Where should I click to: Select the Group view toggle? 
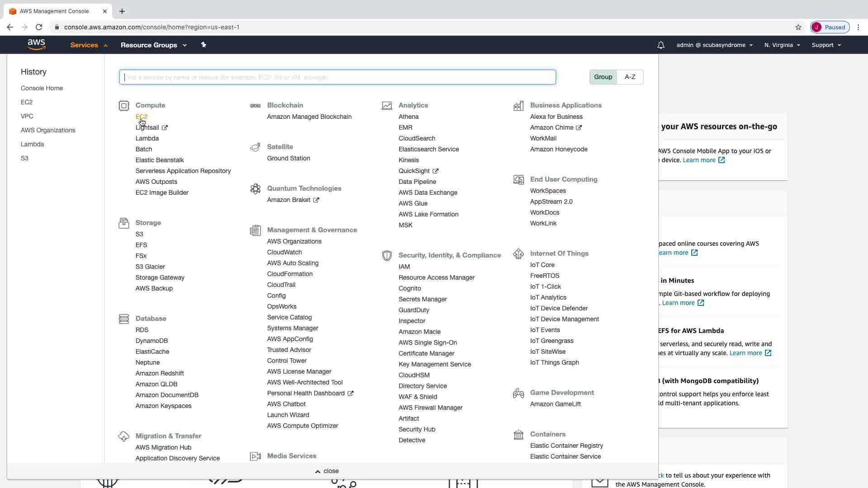tap(603, 77)
